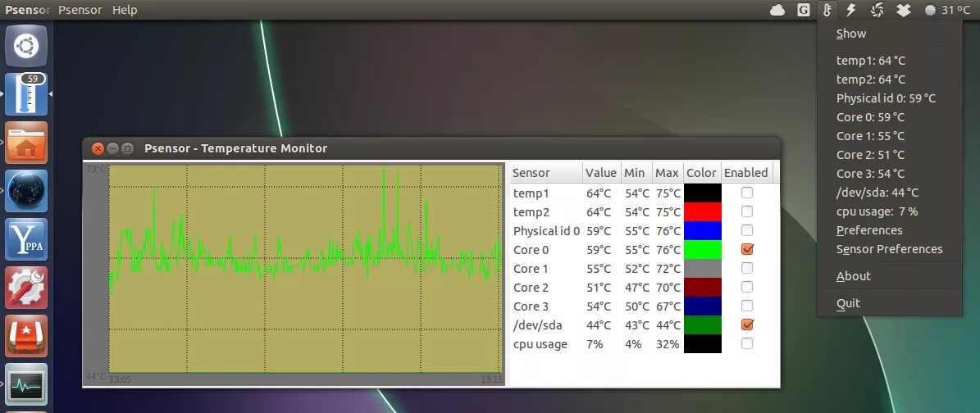Open the Dropbox tray indicator

(x=903, y=10)
